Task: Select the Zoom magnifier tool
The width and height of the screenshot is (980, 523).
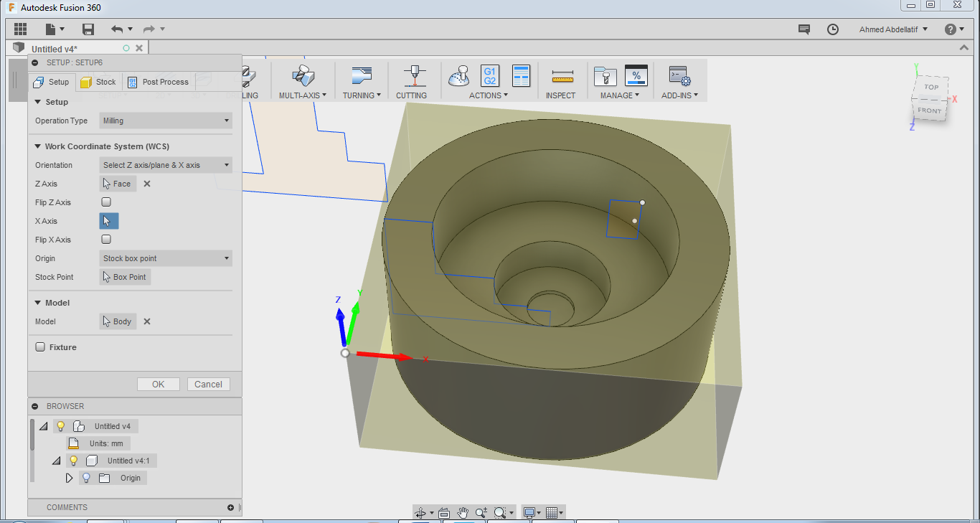Action: point(481,513)
